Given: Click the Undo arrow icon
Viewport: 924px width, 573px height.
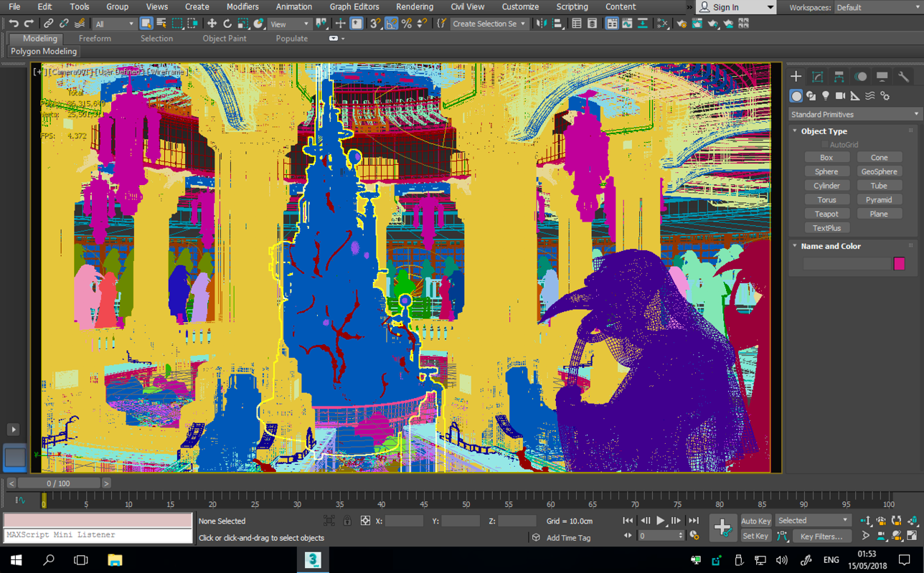Looking at the screenshot, I should tap(13, 24).
